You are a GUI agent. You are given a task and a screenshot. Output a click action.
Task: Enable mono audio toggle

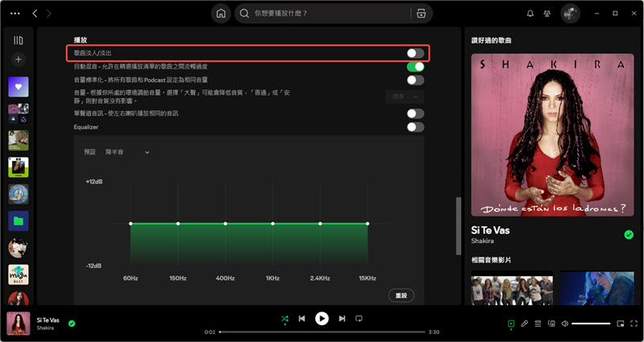pyautogui.click(x=415, y=113)
